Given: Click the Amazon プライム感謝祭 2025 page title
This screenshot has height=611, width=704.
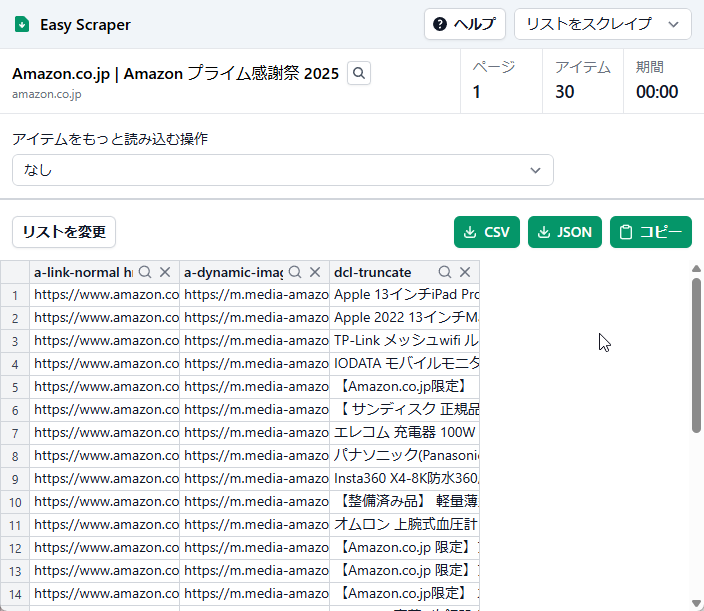Looking at the screenshot, I should (175, 73).
